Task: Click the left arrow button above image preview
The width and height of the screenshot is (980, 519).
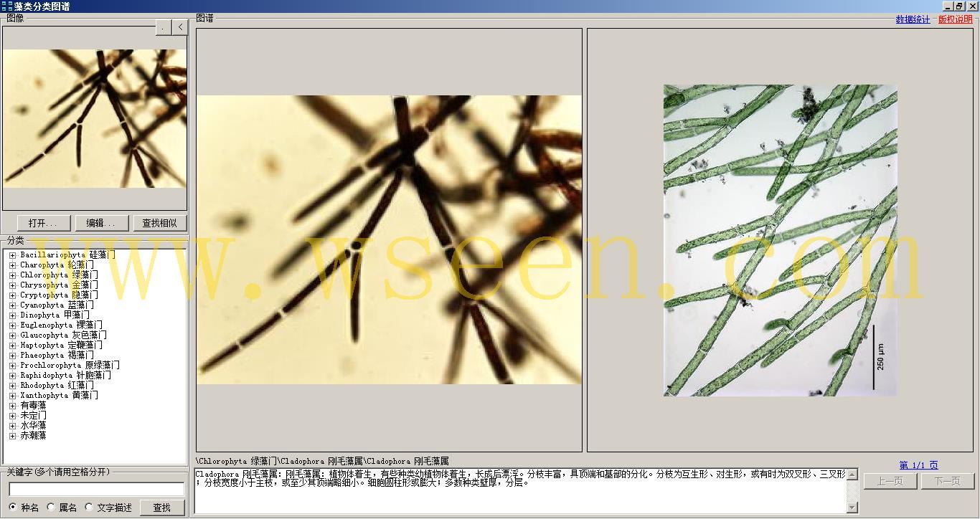Action: [x=180, y=27]
